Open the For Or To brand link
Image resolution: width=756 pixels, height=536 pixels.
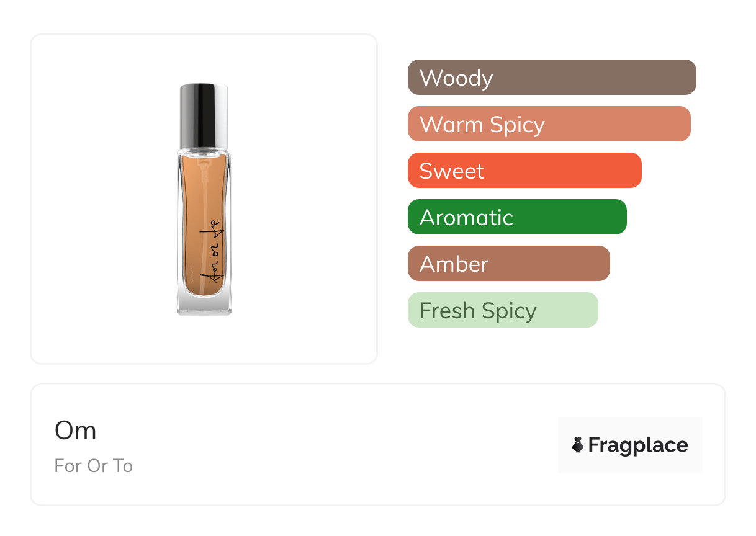94,466
